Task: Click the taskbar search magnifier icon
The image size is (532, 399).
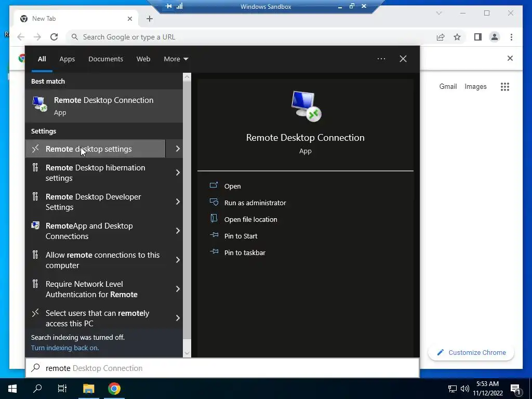Action: (x=37, y=389)
